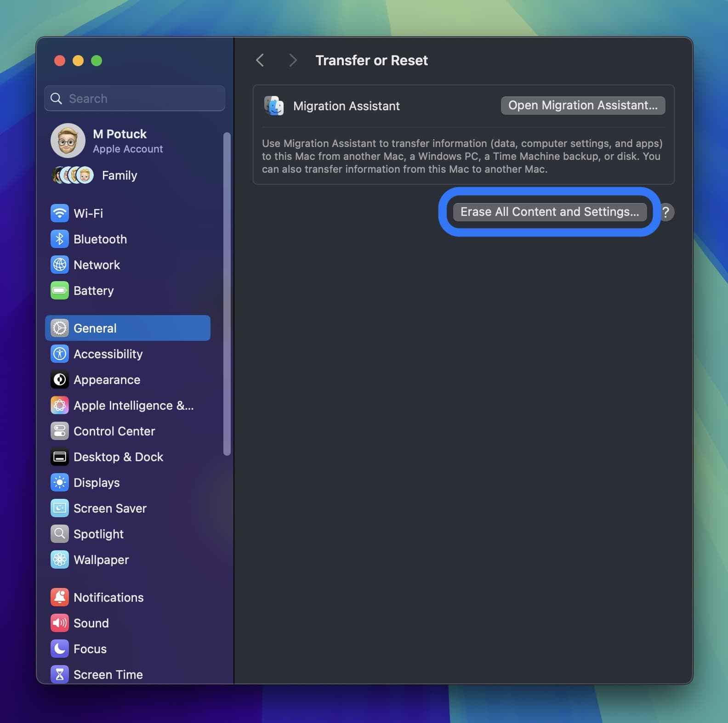Open the Displays sun icon

pyautogui.click(x=60, y=482)
